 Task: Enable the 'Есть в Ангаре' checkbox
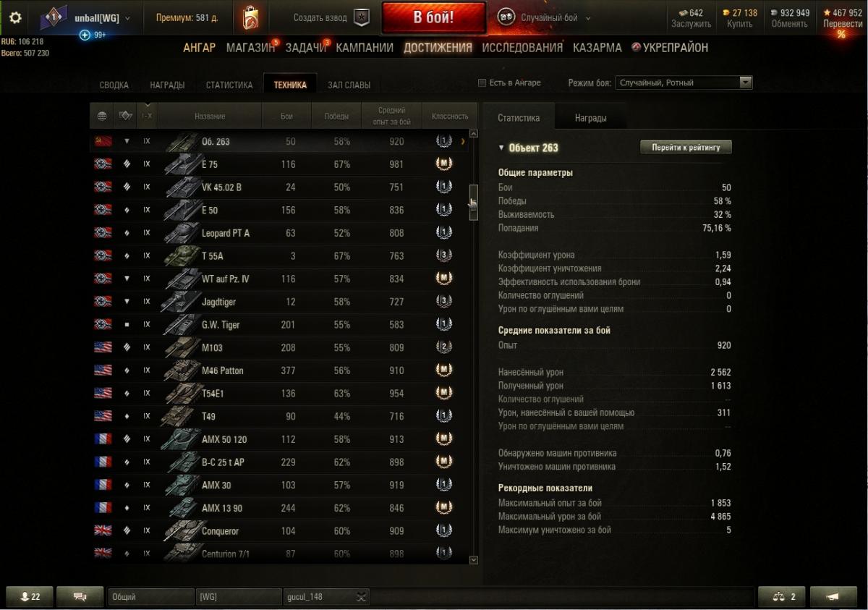point(482,83)
